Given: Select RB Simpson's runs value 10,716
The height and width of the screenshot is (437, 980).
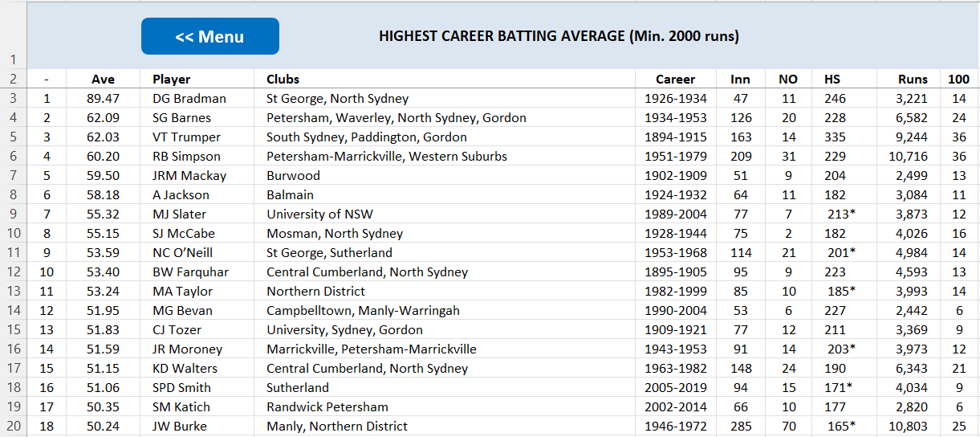Looking at the screenshot, I should (x=908, y=156).
